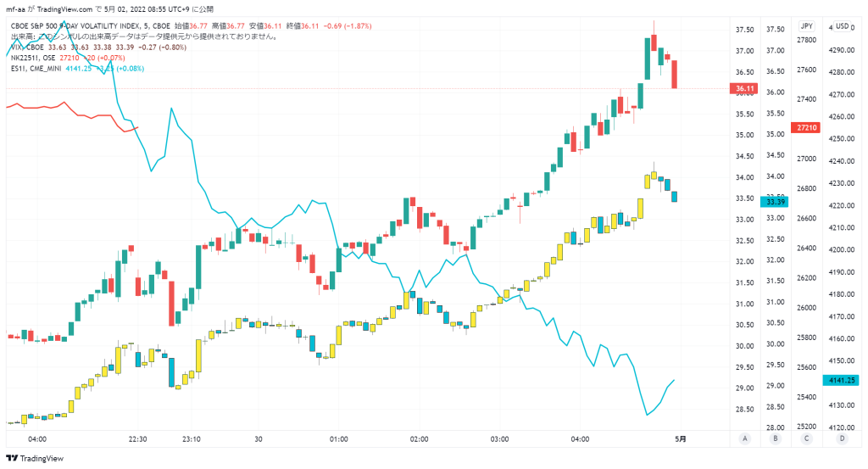The height and width of the screenshot is (469, 868).
Task: Click the 26000 value on JPY axis
Action: 806,308
